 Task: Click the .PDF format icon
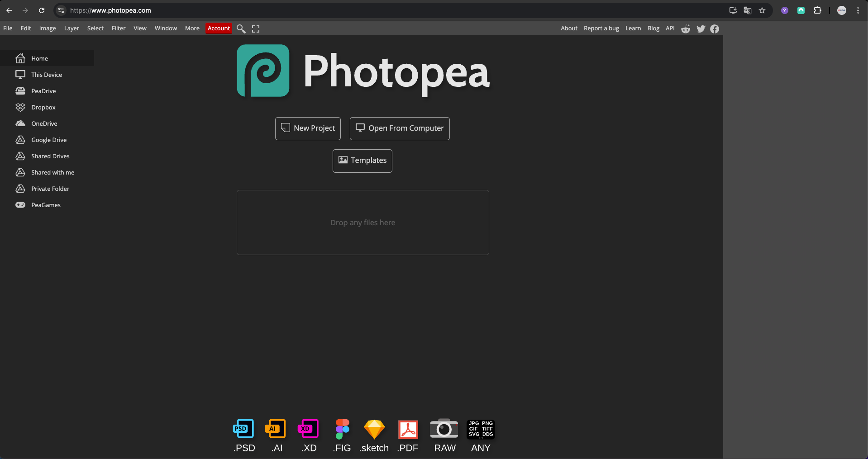pos(408,430)
